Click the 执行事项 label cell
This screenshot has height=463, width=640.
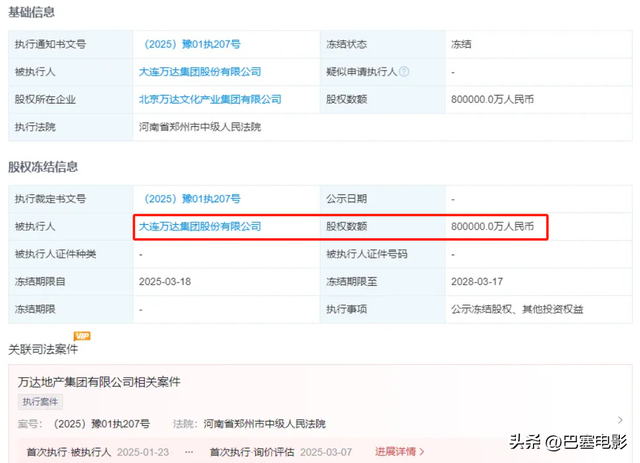[382, 309]
